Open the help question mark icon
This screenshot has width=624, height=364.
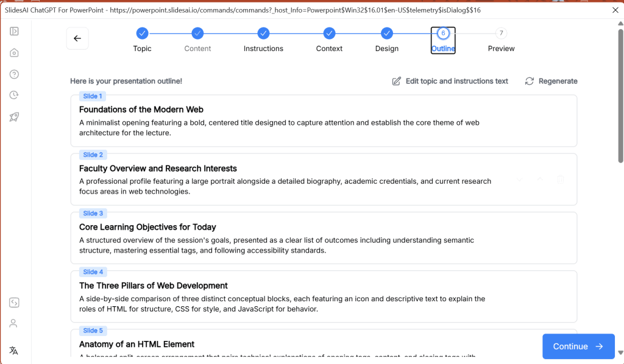(x=14, y=74)
